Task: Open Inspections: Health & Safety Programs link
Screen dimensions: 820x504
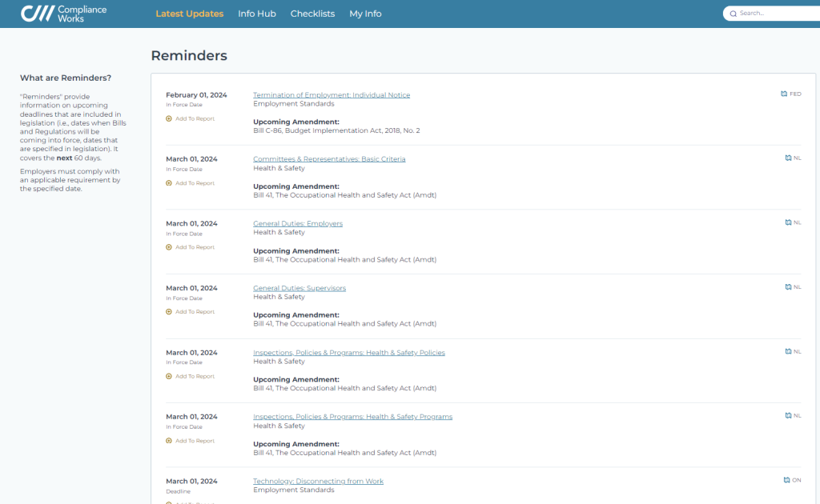Action: coord(352,417)
